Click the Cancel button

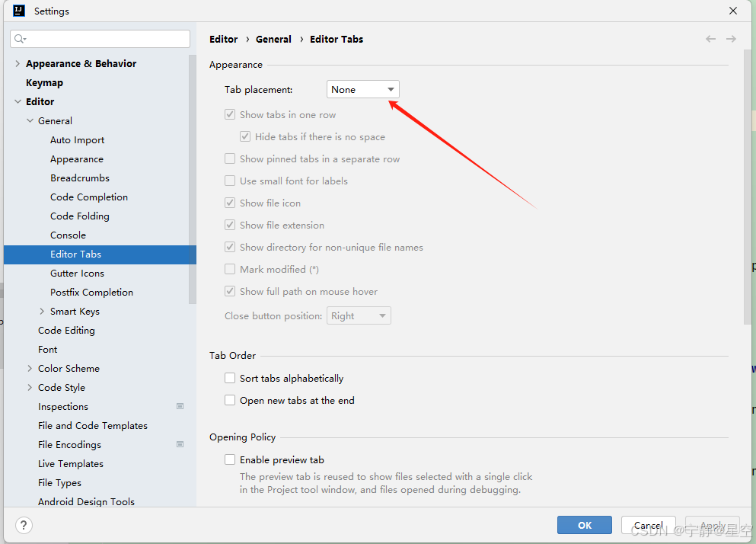point(648,525)
